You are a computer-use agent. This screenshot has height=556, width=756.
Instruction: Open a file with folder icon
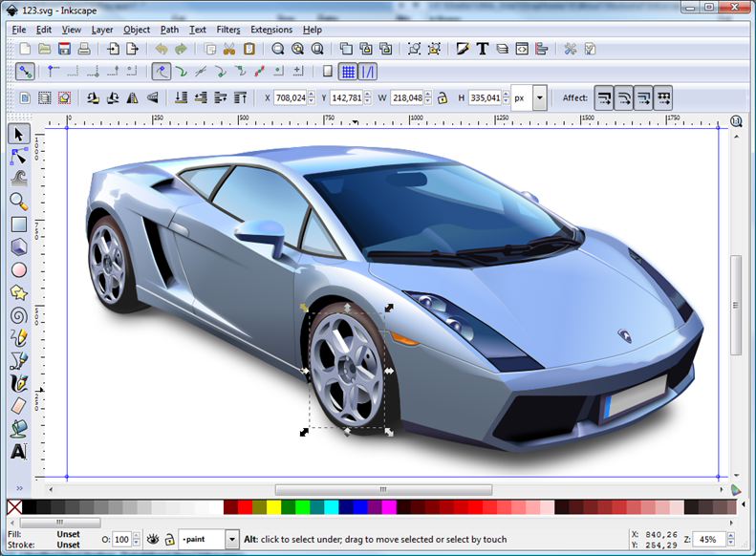pyautogui.click(x=44, y=49)
